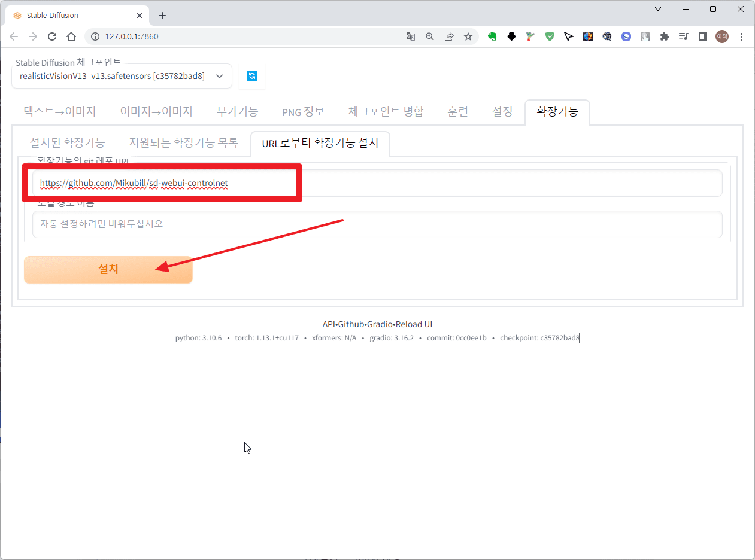The height and width of the screenshot is (560, 755).
Task: Switch to the 텍스트→이미지 tab
Action: (60, 112)
